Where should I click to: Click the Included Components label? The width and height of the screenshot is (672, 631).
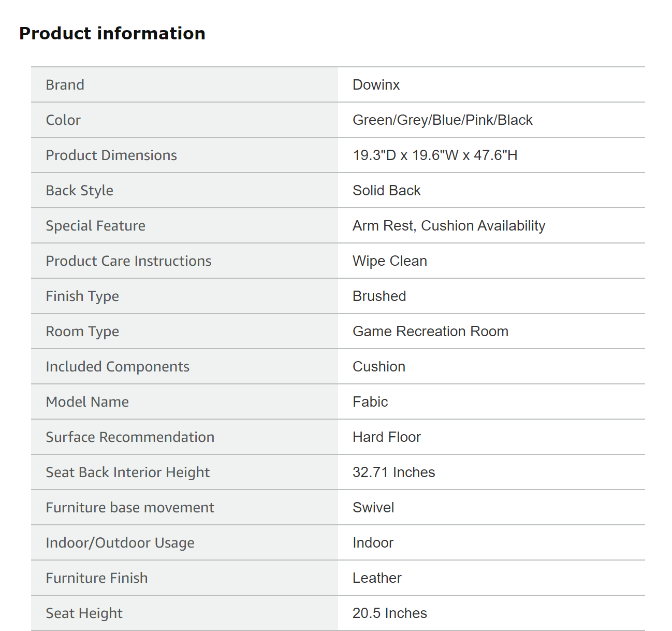118,367
